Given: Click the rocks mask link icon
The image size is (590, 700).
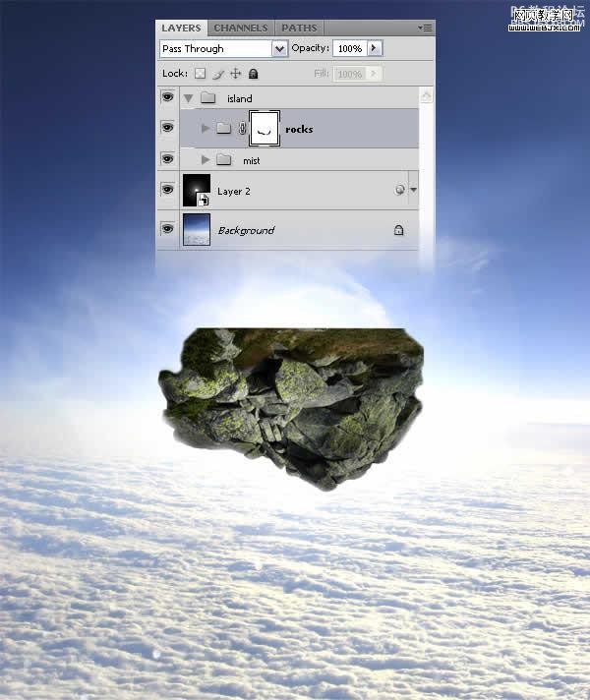Looking at the screenshot, I should pos(242,129).
